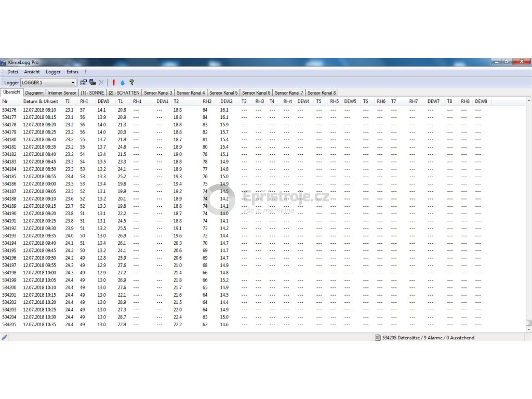532x399 pixels.
Task: Select the Sensor Kanal 6 tab
Action: click(x=256, y=93)
